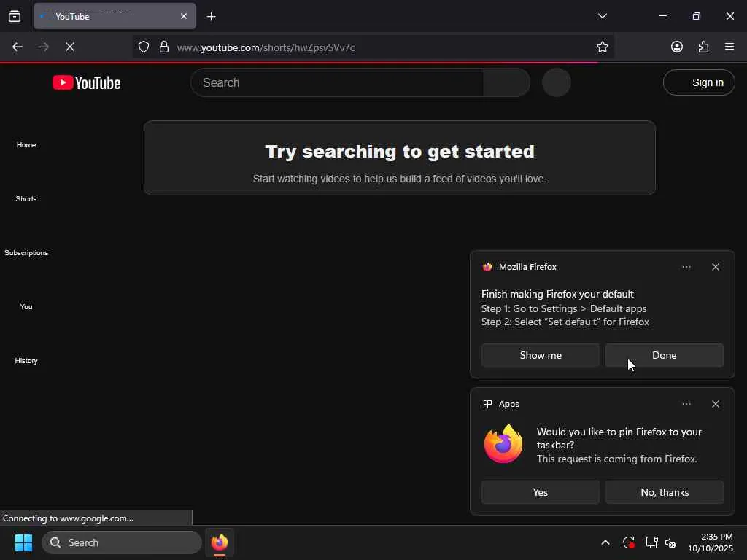Click the Firefox icon in Mozilla notification header
This screenshot has height=560, width=747.
coord(487,267)
